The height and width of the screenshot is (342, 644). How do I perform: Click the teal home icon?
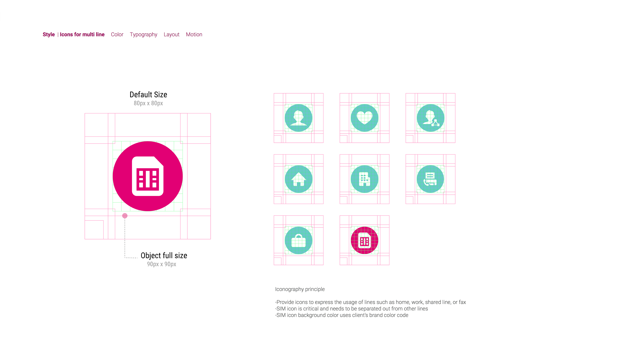299,179
